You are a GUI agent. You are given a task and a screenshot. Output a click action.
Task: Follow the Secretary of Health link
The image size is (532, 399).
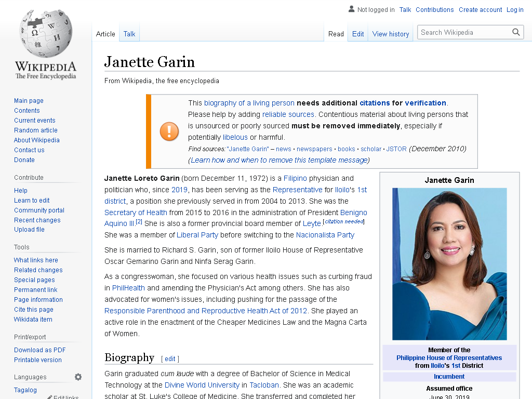click(x=136, y=212)
